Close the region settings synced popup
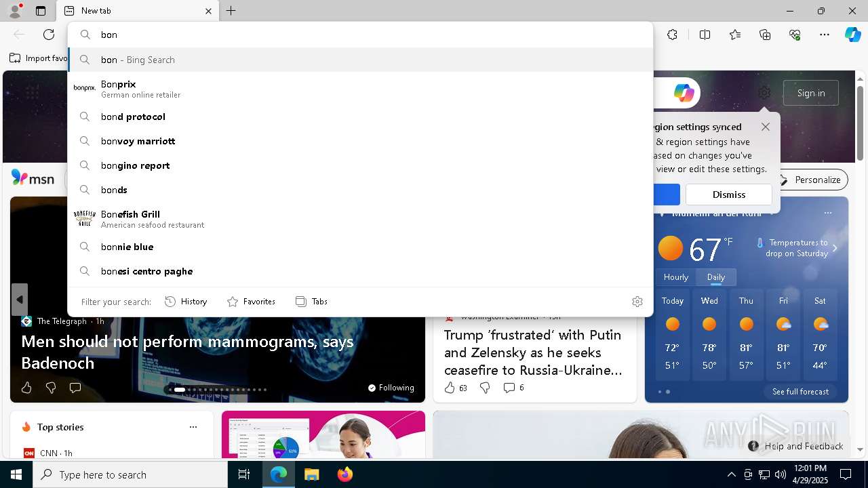The height and width of the screenshot is (488, 868). [x=766, y=127]
